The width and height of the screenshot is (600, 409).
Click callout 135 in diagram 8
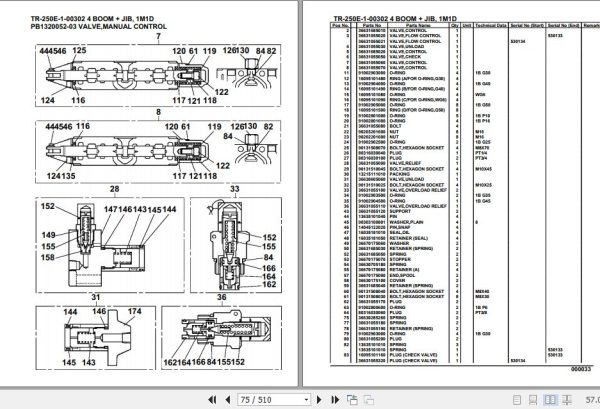coord(68,176)
